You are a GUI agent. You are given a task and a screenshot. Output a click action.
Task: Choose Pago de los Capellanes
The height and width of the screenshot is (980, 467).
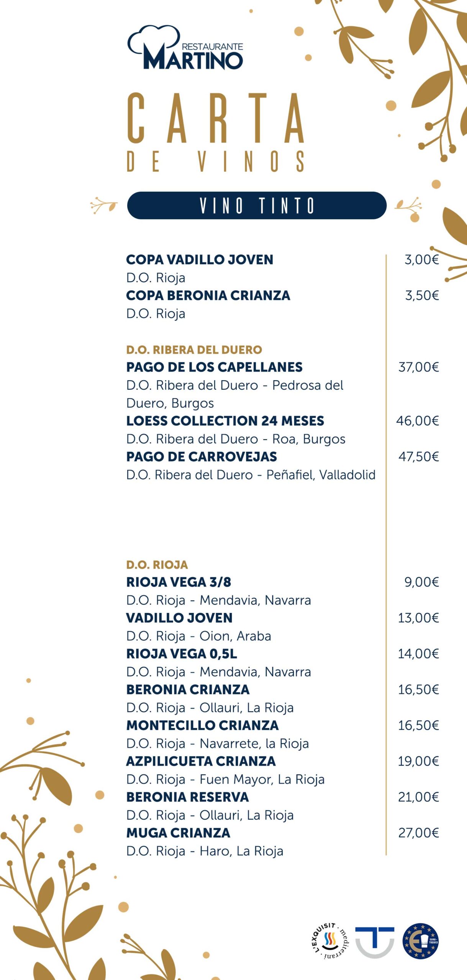coord(214,367)
